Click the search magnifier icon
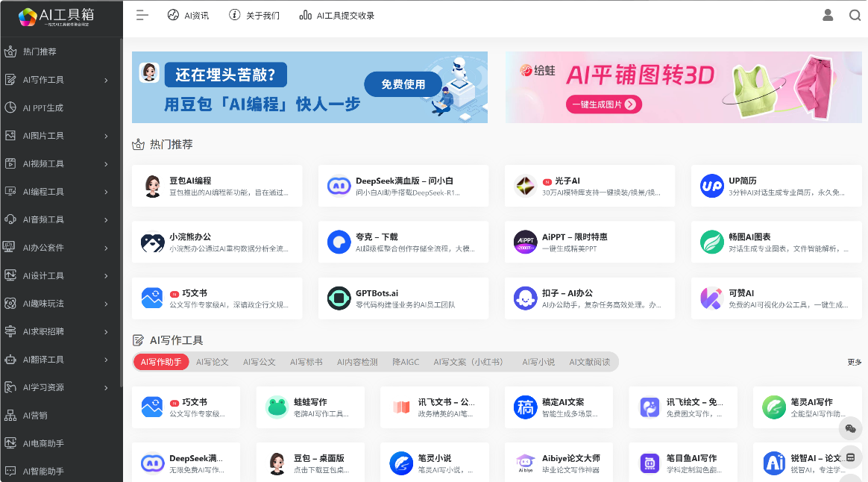Viewport: 868px width, 482px height. point(855,16)
